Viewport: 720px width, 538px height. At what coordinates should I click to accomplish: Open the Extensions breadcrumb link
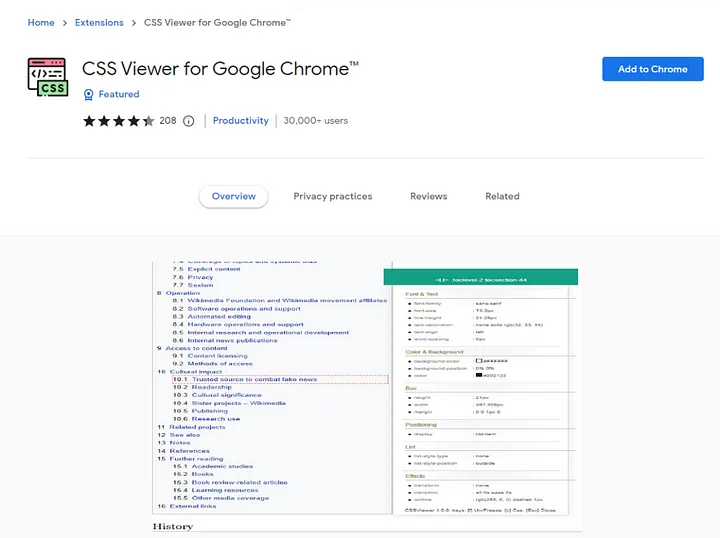click(99, 22)
